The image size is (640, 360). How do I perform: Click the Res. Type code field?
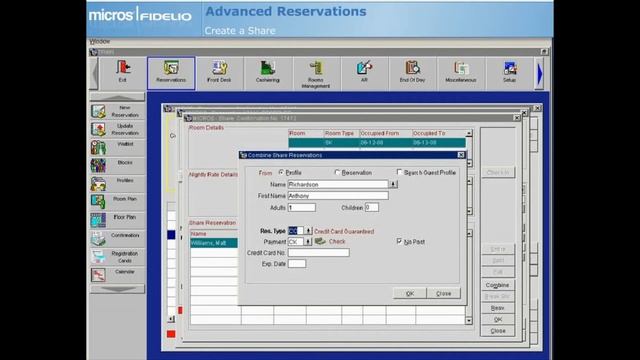point(296,231)
